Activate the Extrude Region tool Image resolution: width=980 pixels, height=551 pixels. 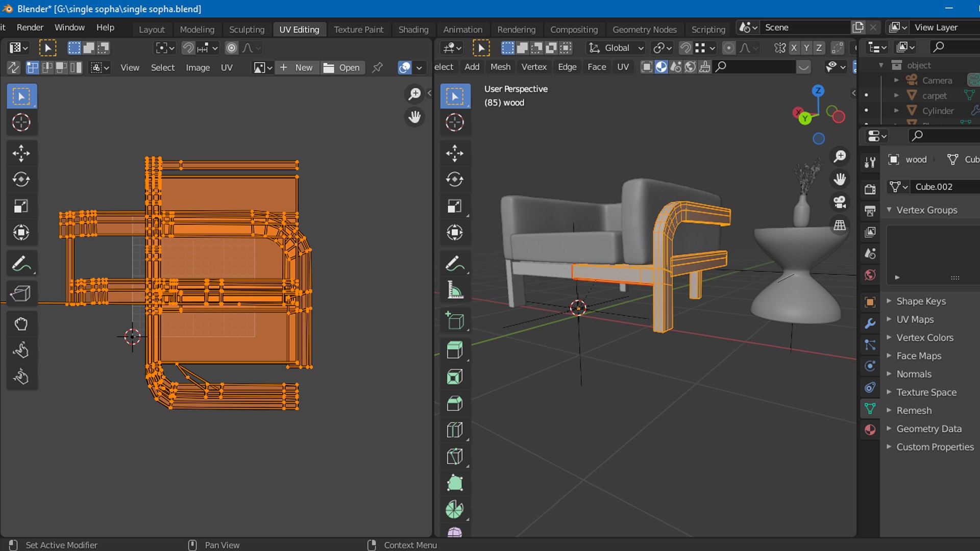pyautogui.click(x=455, y=350)
